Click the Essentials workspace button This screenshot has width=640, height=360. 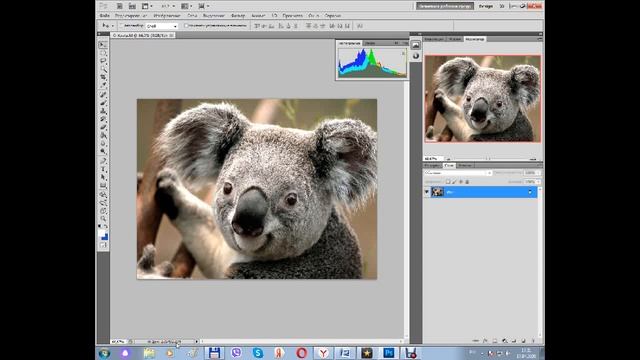point(445,6)
